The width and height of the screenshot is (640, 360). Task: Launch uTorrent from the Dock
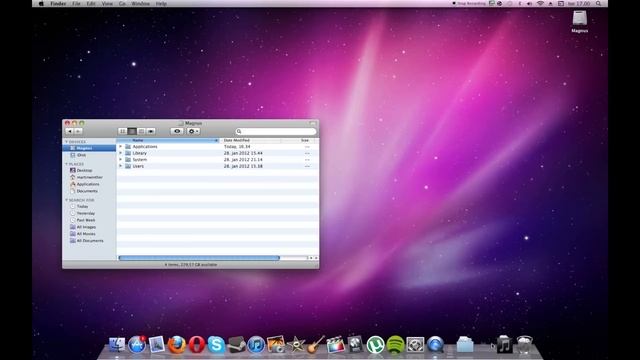(x=375, y=345)
